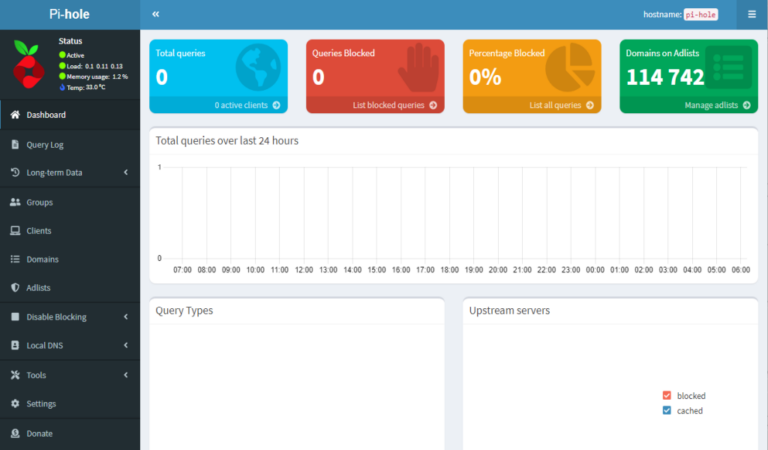The image size is (768, 450).
Task: Open the Dashboard menu item
Action: tap(70, 115)
